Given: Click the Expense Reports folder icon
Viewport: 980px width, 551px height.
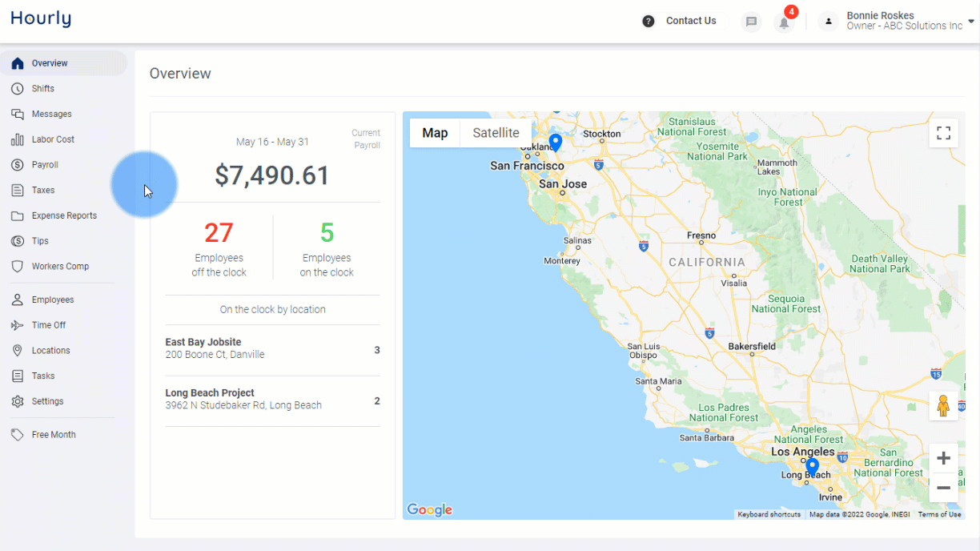Looking at the screenshot, I should point(18,215).
